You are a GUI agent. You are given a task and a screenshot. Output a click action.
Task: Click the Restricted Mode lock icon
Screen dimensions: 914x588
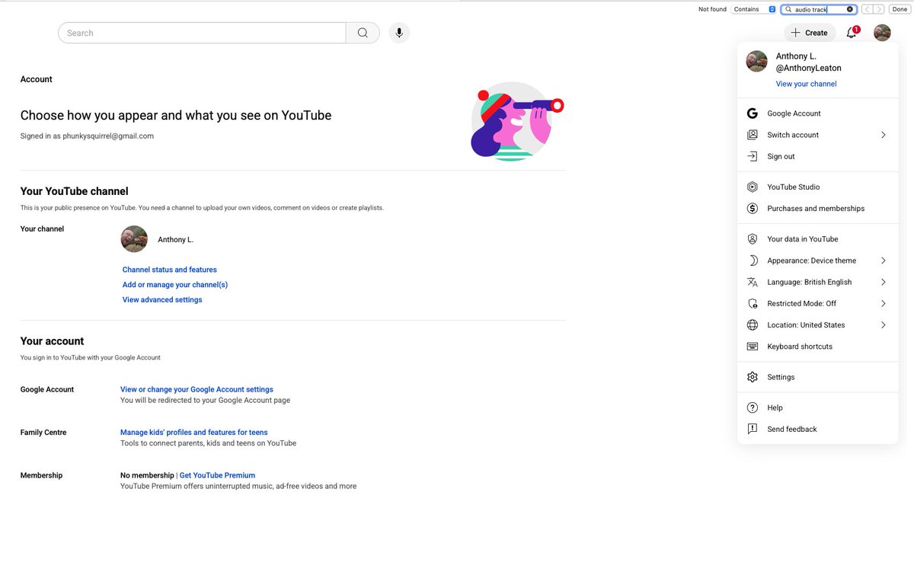753,303
